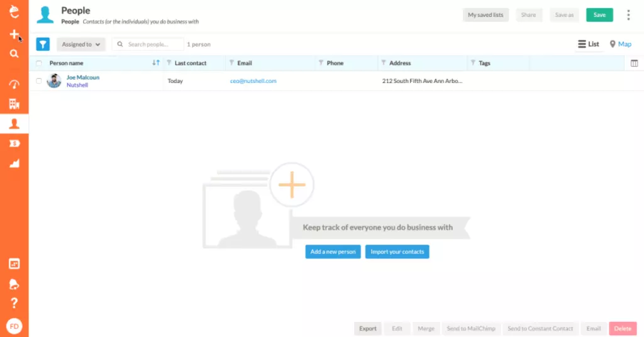Click the 1 person count text
Image resolution: width=644 pixels, height=337 pixels.
coord(199,45)
